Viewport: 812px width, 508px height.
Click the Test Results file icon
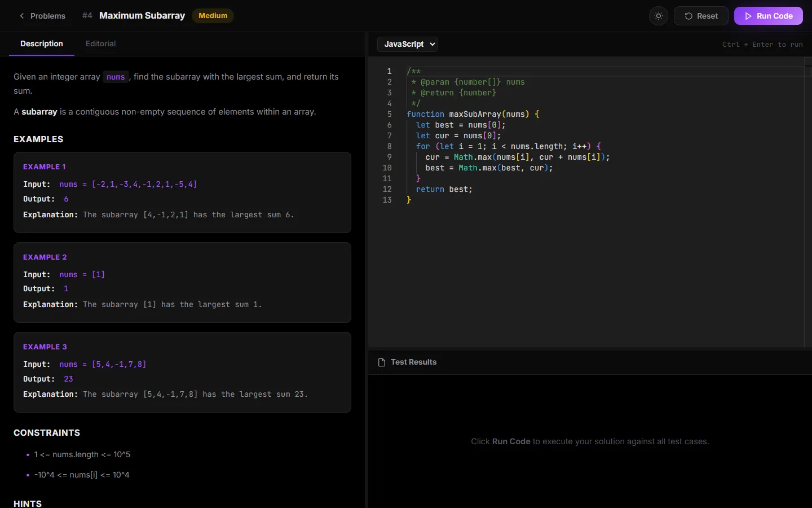(x=382, y=362)
